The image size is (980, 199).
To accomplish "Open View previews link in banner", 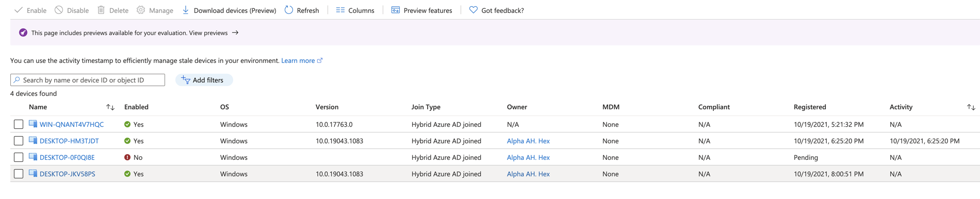I will (x=208, y=32).
